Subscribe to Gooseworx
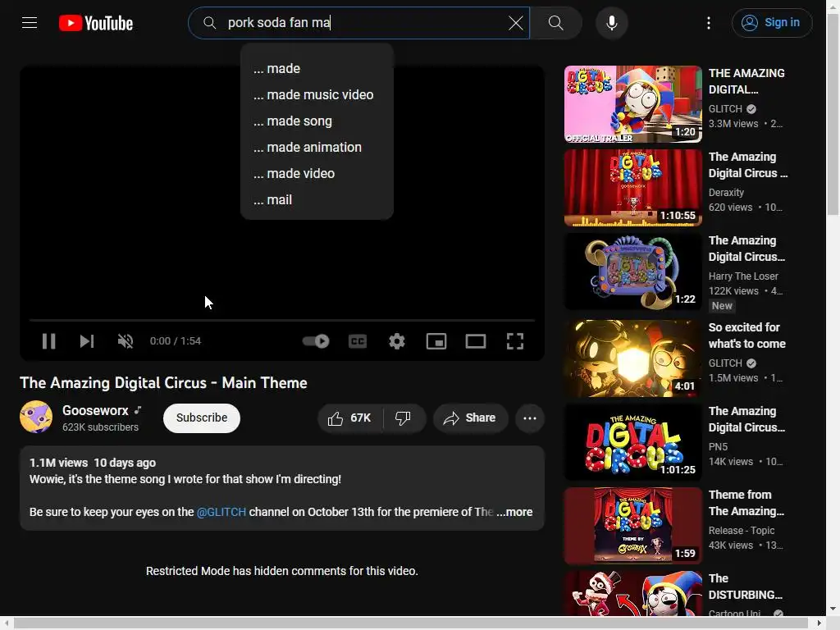This screenshot has height=630, width=840. (x=202, y=418)
